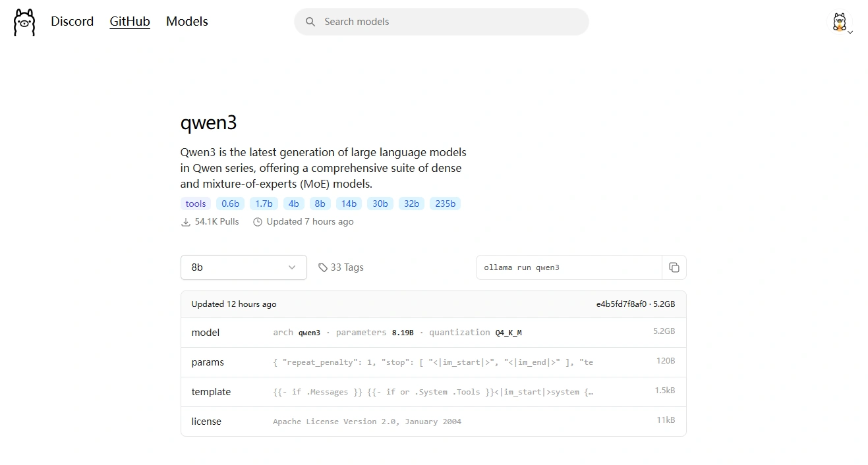The width and height of the screenshot is (868, 465).
Task: Click the 54.1K Pulls count
Action: click(x=217, y=222)
